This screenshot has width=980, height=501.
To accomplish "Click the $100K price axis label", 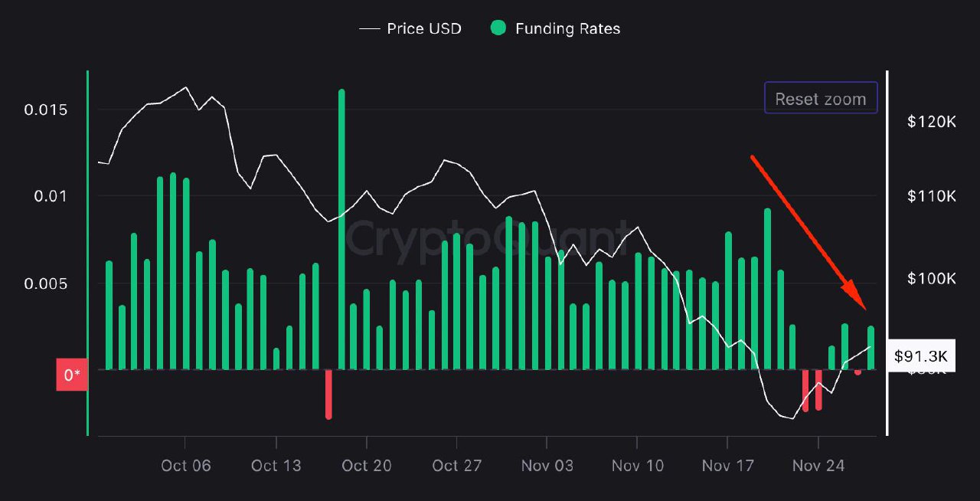I will (x=931, y=278).
